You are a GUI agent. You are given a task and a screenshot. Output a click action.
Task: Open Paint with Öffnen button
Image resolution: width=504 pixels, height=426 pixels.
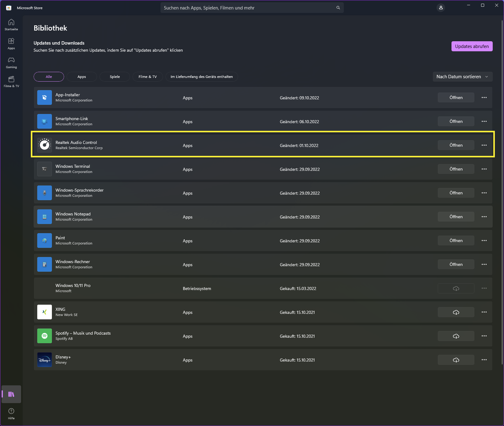(x=456, y=241)
